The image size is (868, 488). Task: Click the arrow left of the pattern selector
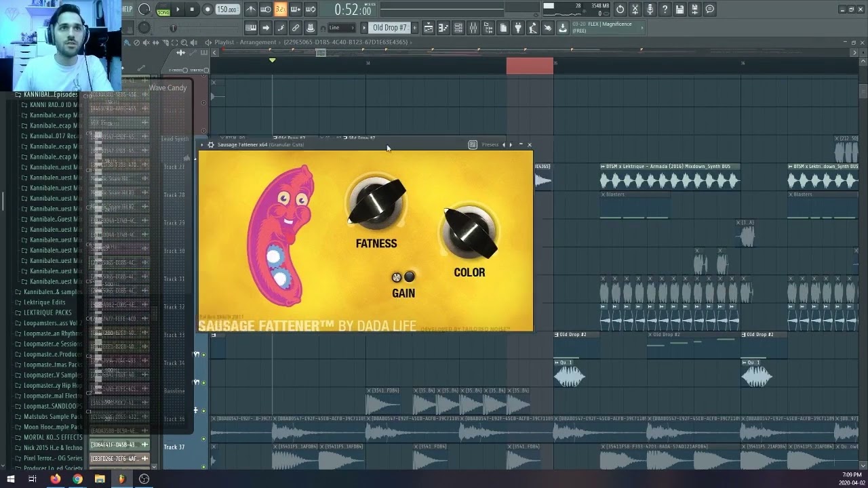click(x=363, y=28)
